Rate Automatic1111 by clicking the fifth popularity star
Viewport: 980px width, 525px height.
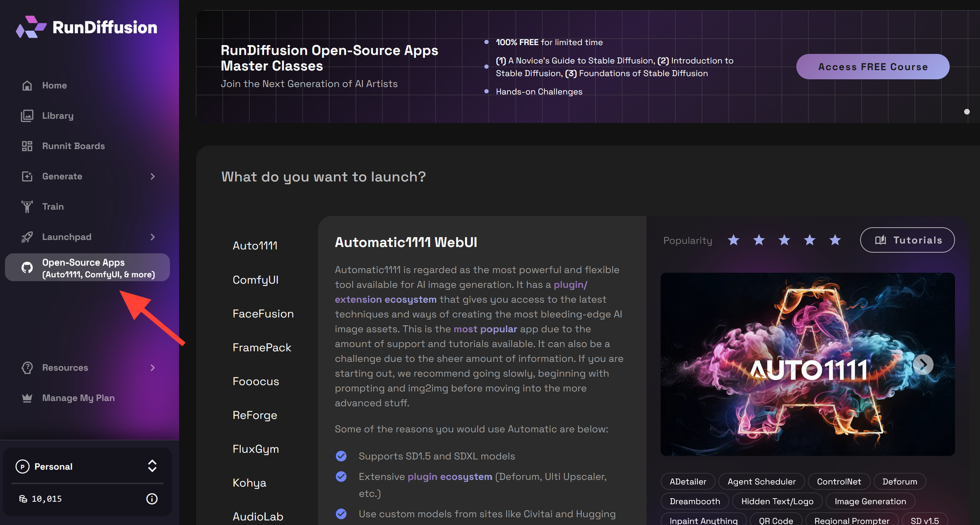pos(835,240)
